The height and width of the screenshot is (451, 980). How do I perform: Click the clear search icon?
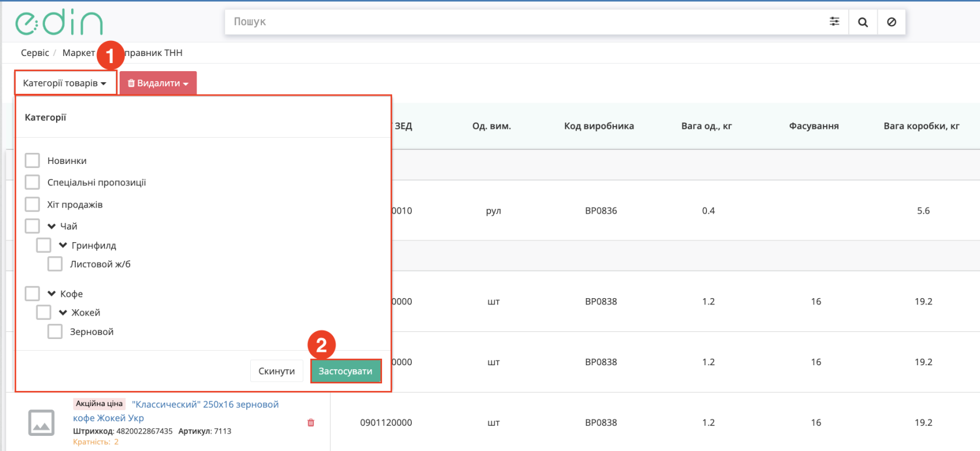(x=891, y=22)
